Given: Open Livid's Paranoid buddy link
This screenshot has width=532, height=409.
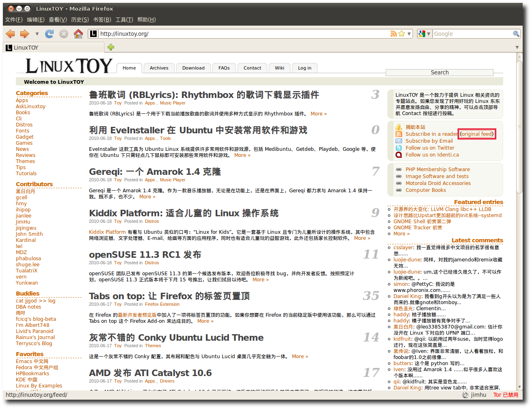Looking at the screenshot, I should tap(35, 331).
